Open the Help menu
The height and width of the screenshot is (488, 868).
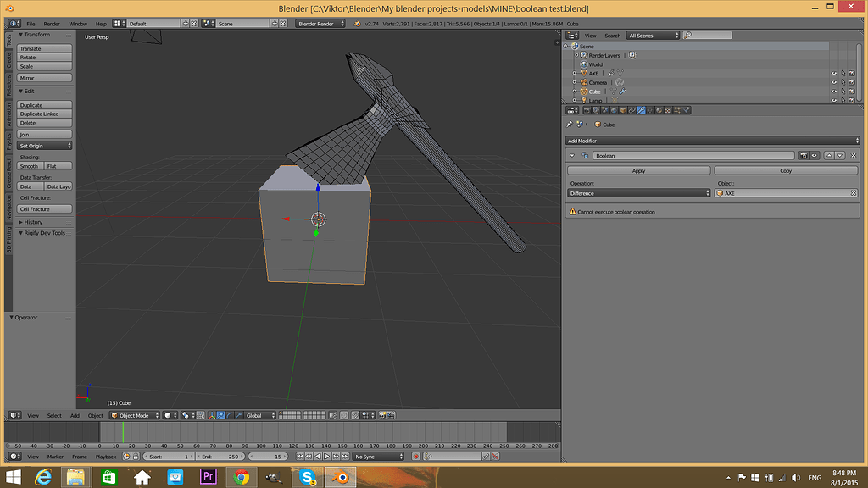(101, 24)
